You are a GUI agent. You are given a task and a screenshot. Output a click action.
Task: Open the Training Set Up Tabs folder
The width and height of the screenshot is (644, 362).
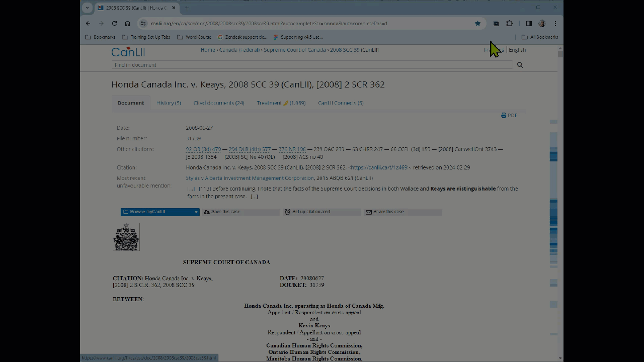coord(146,37)
